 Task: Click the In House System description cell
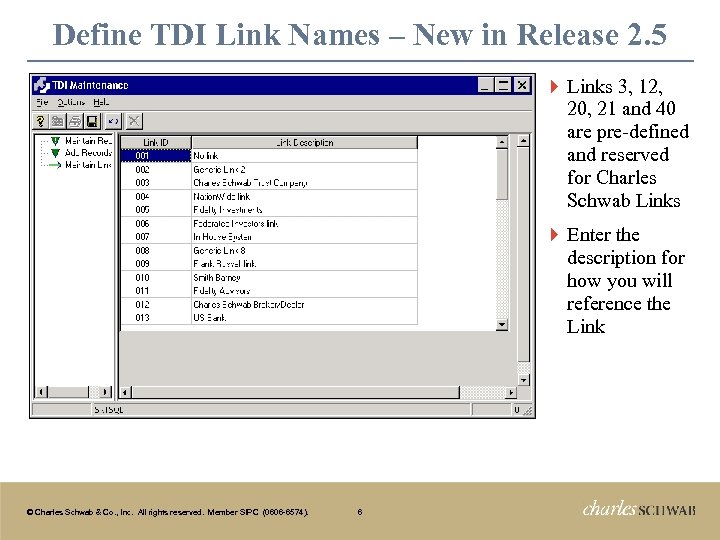click(x=304, y=237)
